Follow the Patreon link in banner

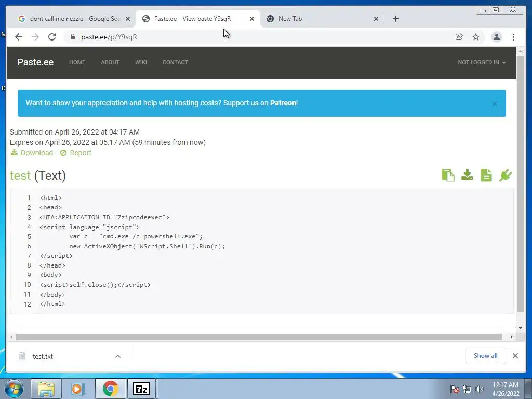(x=283, y=103)
